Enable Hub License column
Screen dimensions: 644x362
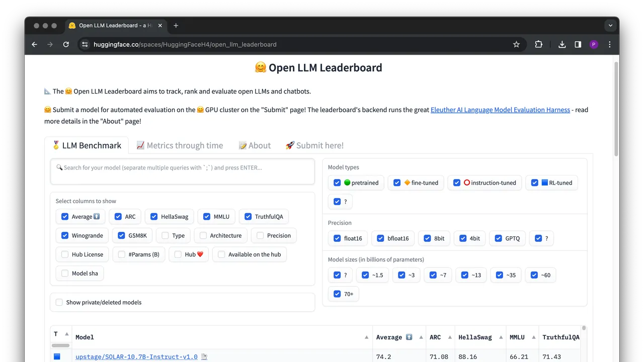64,254
